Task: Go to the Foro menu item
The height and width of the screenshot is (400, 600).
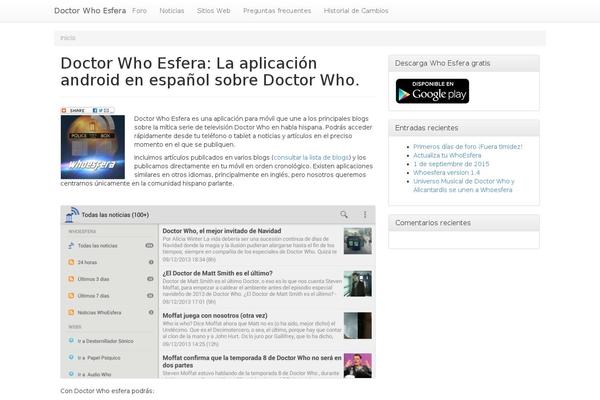Action: (140, 11)
